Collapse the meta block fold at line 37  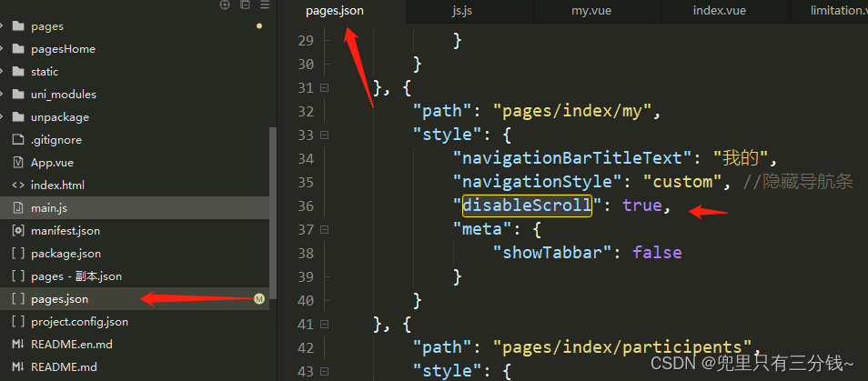[x=324, y=229]
